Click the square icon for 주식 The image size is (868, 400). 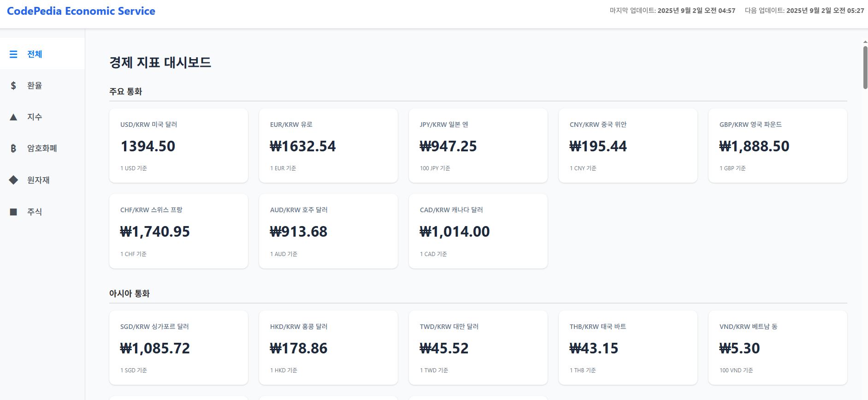13,212
